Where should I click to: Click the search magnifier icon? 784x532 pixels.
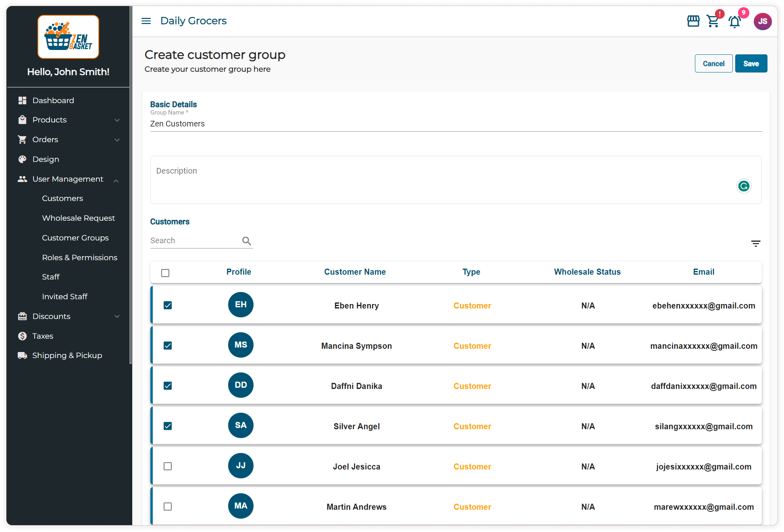click(x=246, y=241)
